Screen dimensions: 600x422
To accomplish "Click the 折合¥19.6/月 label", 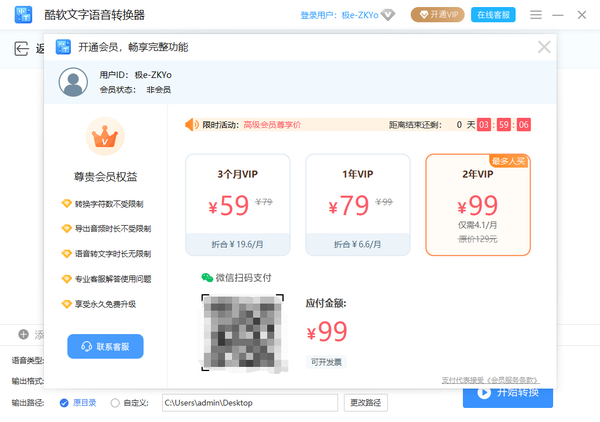I will pos(238,244).
